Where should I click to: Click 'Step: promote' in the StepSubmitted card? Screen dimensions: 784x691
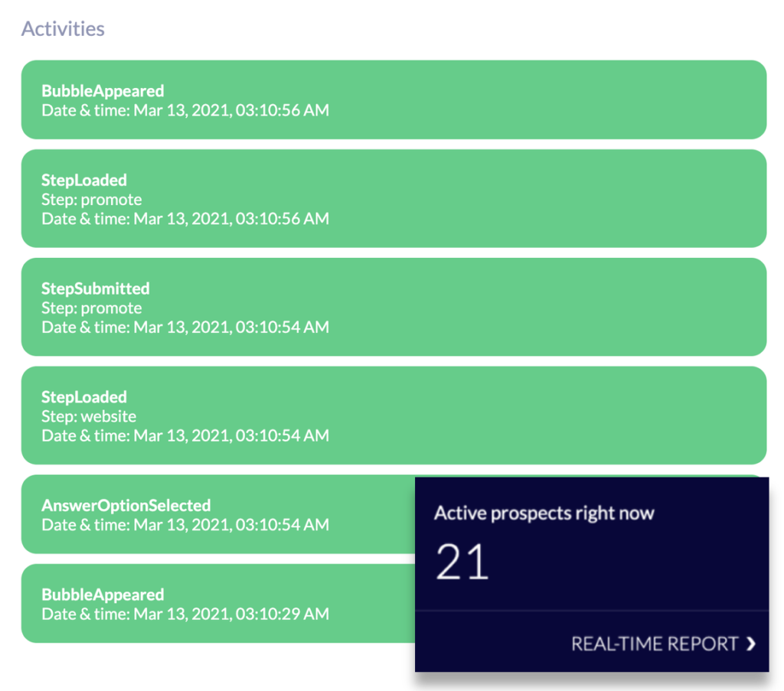(x=92, y=308)
